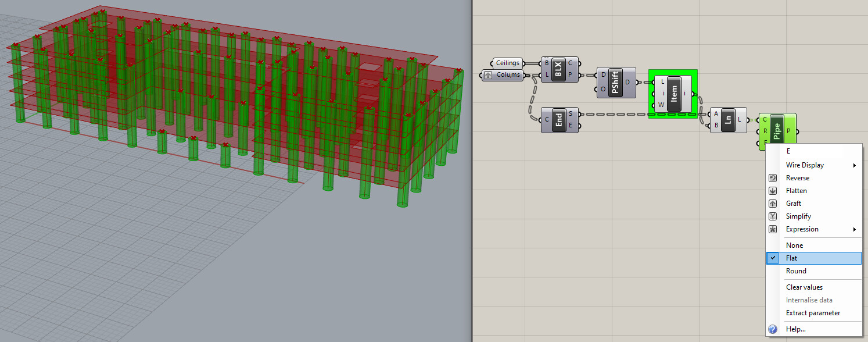
Task: Click the Graft icon in the context menu
Action: [773, 203]
